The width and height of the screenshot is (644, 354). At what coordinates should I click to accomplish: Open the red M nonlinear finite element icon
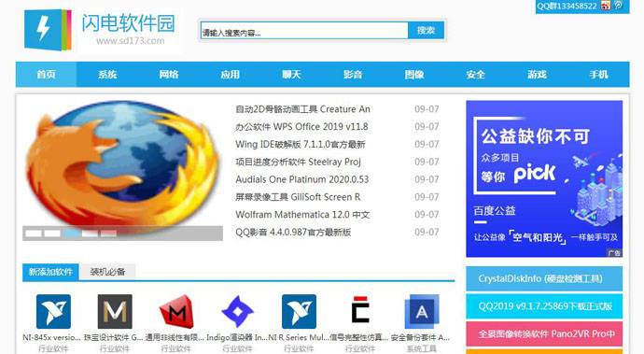[176, 311]
